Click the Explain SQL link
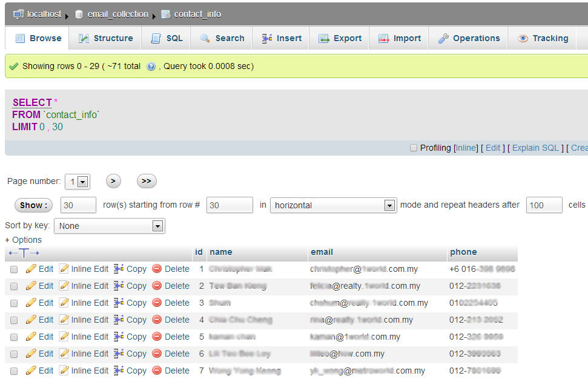588x379 pixels. 535,148
